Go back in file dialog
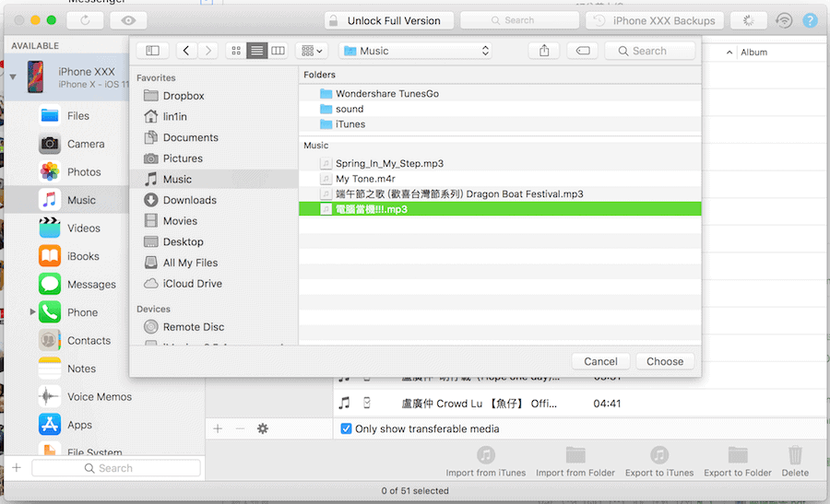Screen dimensions: 830x504 pos(186,51)
